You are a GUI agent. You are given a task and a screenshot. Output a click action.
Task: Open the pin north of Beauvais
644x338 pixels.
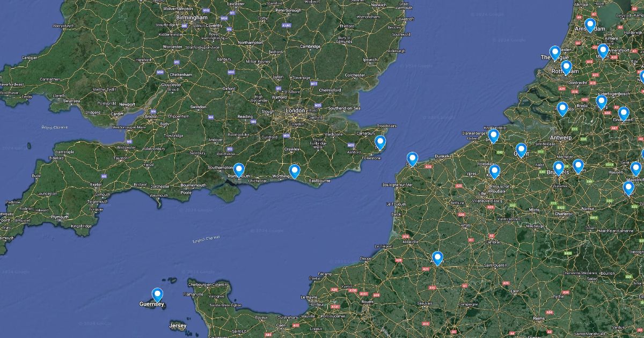(x=437, y=259)
